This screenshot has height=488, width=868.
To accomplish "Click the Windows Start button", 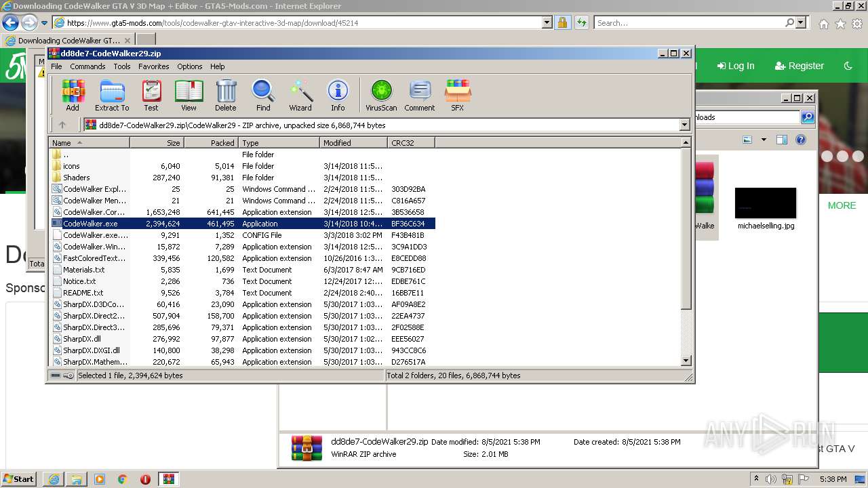I will 19,479.
